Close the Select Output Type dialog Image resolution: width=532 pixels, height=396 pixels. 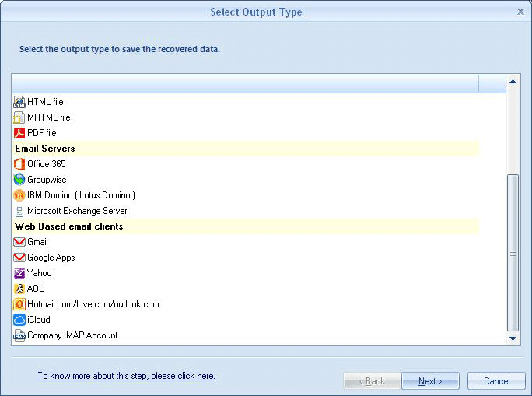[520, 11]
